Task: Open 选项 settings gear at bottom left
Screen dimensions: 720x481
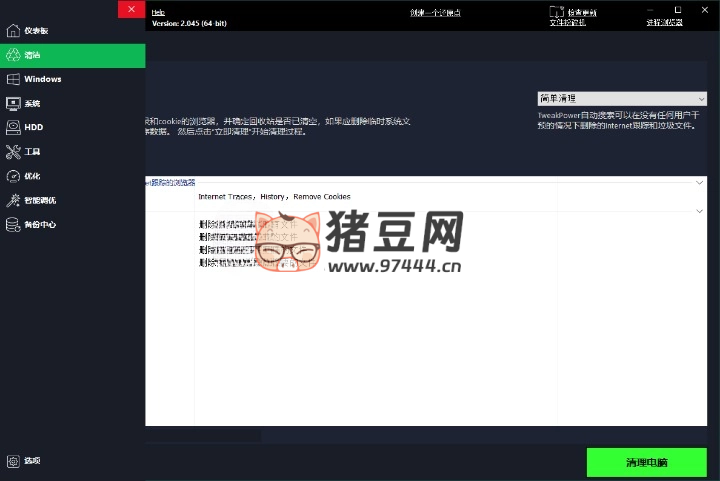Action: [x=13, y=461]
